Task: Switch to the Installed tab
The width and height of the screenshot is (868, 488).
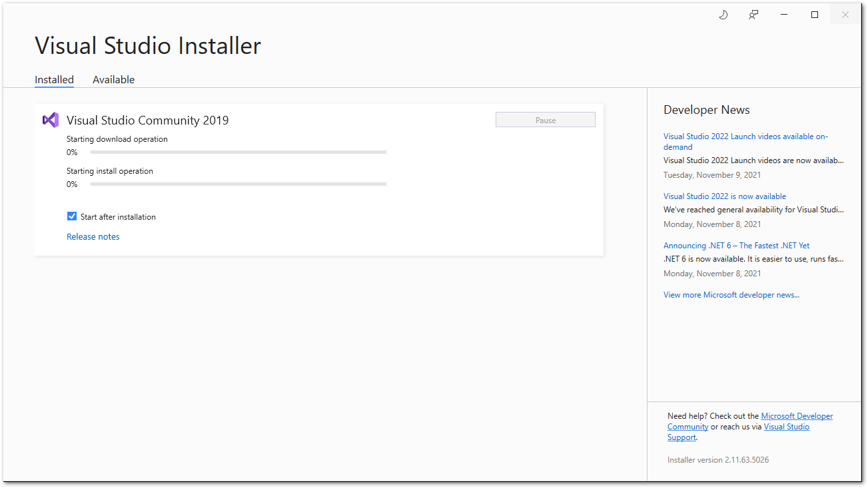Action: 54,79
